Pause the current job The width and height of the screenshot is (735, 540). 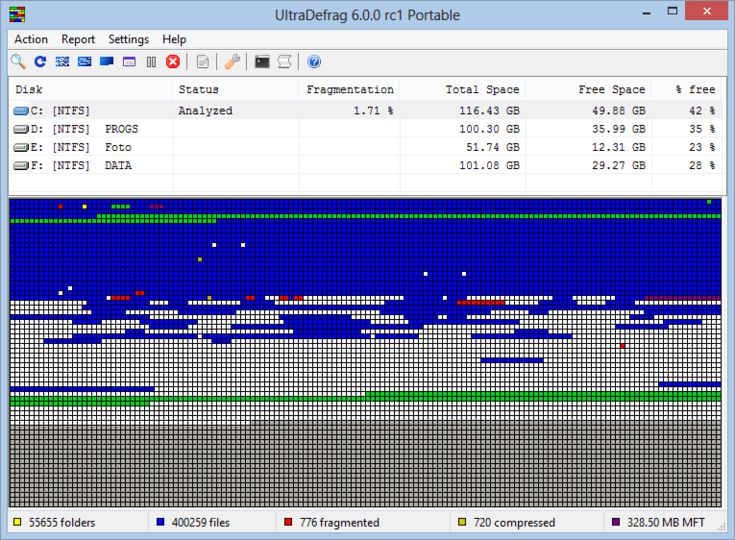(x=151, y=62)
